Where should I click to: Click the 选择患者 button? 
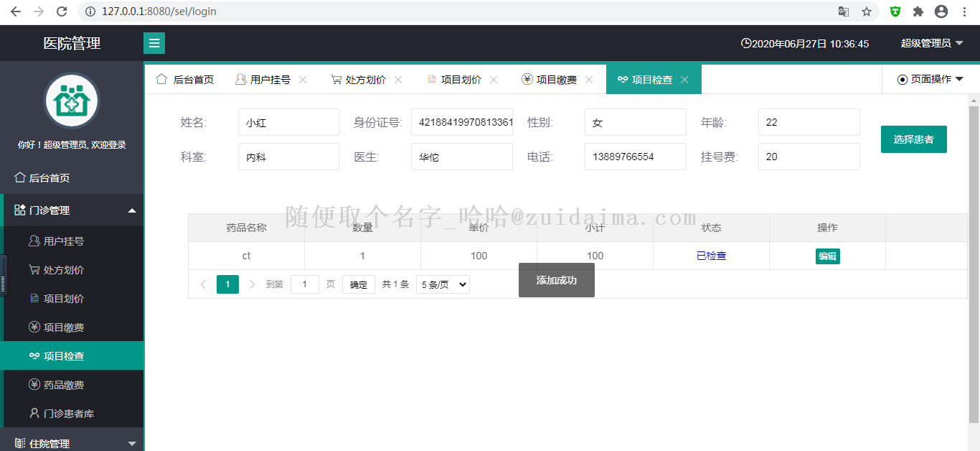coord(914,139)
